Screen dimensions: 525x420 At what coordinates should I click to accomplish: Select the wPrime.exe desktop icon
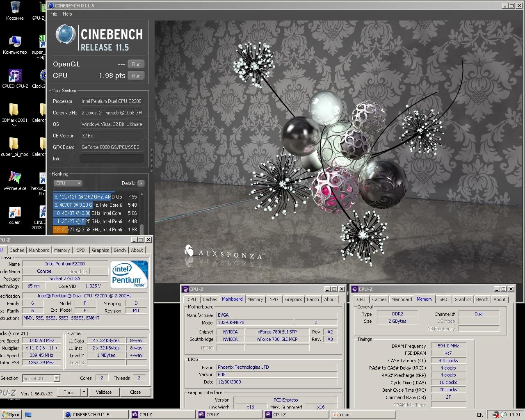point(15,181)
